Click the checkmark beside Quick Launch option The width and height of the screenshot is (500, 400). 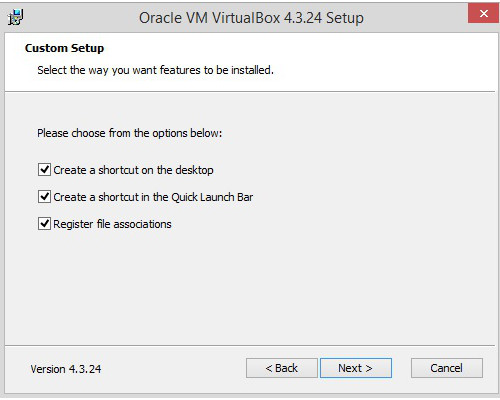coord(44,197)
